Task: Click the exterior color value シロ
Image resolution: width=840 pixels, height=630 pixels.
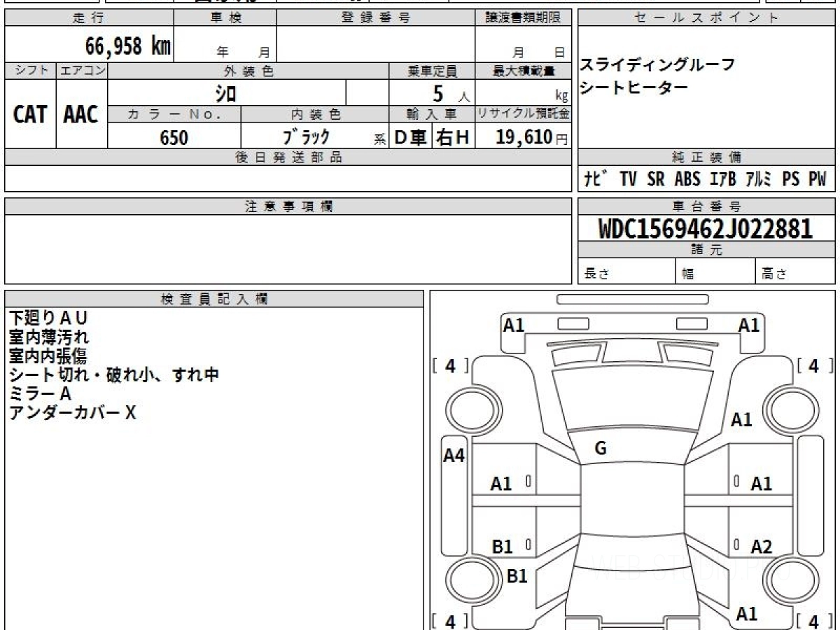Action: 225,93
